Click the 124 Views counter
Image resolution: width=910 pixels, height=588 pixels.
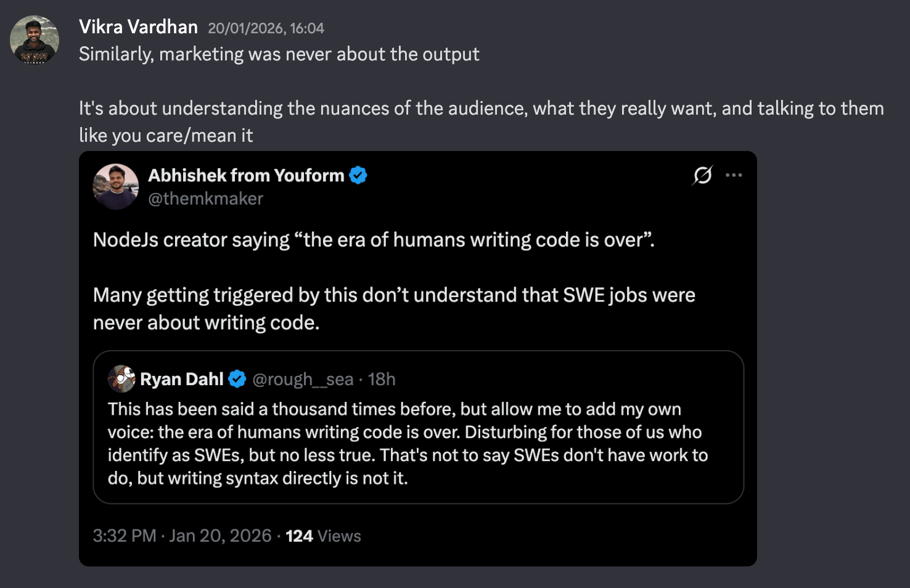323,536
